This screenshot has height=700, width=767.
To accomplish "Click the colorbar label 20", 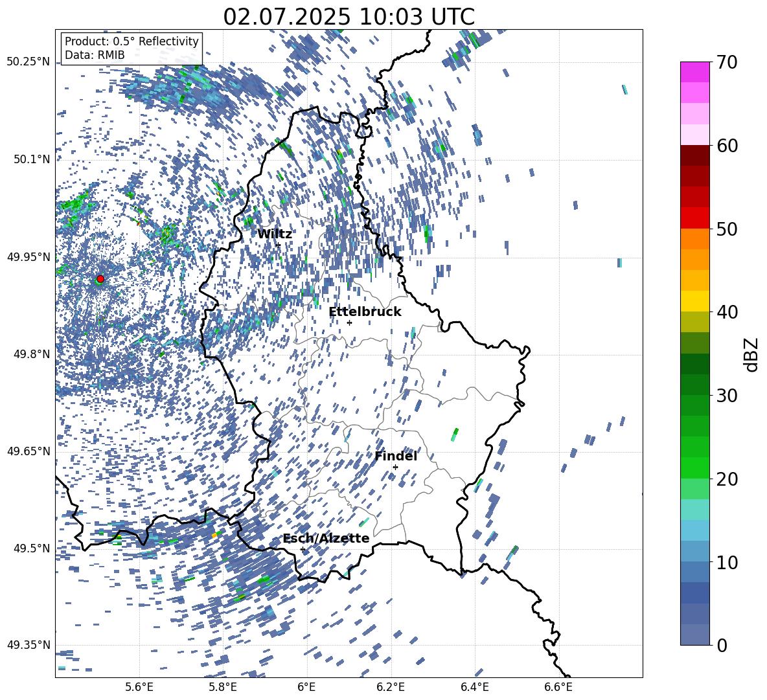I will [x=727, y=479].
